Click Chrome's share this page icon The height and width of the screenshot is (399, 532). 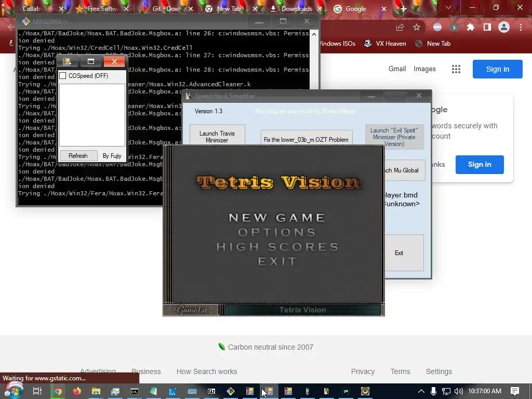pos(400,28)
